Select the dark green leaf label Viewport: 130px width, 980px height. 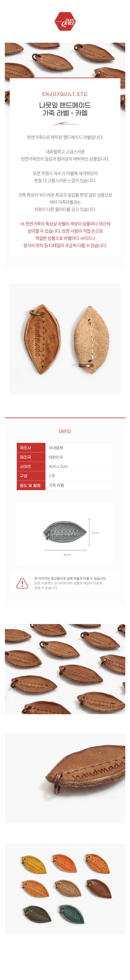point(37,913)
